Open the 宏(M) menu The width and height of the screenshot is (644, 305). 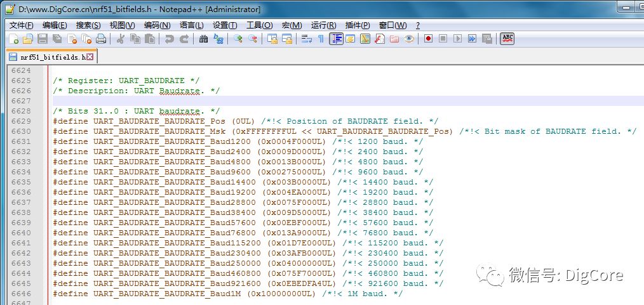pos(292,25)
